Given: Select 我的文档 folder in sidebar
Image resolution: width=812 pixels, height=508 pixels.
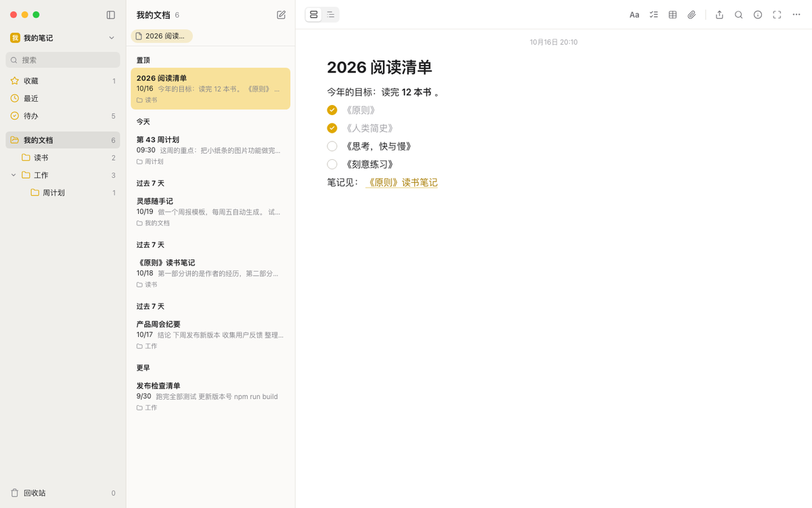Looking at the screenshot, I should [x=63, y=140].
